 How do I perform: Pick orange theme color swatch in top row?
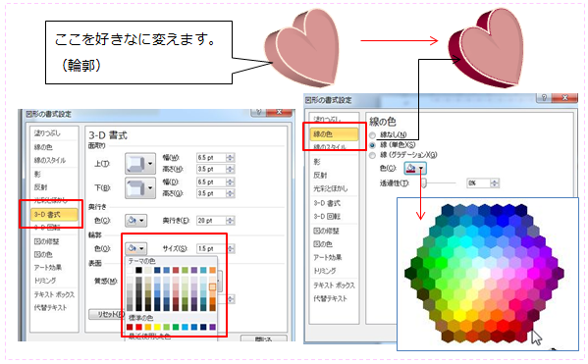(x=213, y=270)
